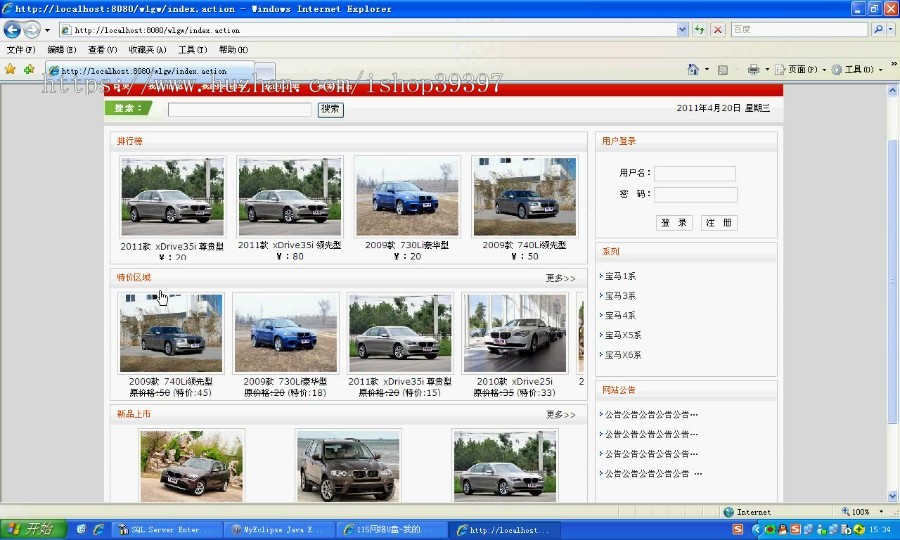Click the page scrollbar down arrow
Image resolution: width=900 pixels, height=540 pixels.
[x=893, y=496]
